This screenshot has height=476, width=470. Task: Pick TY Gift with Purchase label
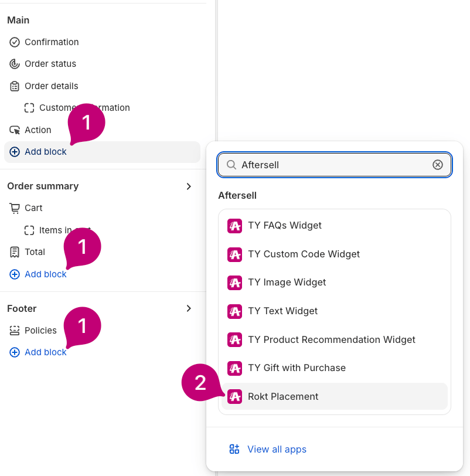[x=297, y=368]
